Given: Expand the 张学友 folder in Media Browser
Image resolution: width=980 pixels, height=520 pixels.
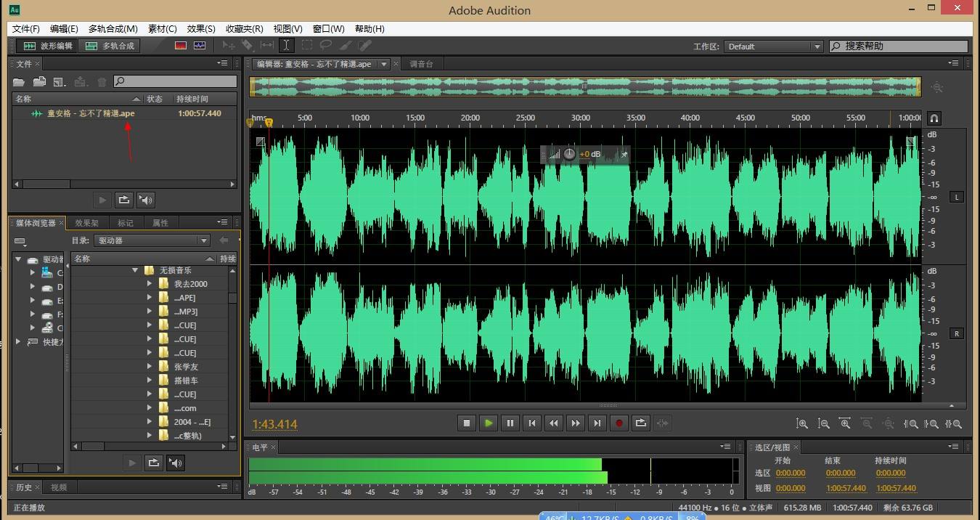Looking at the screenshot, I should 151,366.
